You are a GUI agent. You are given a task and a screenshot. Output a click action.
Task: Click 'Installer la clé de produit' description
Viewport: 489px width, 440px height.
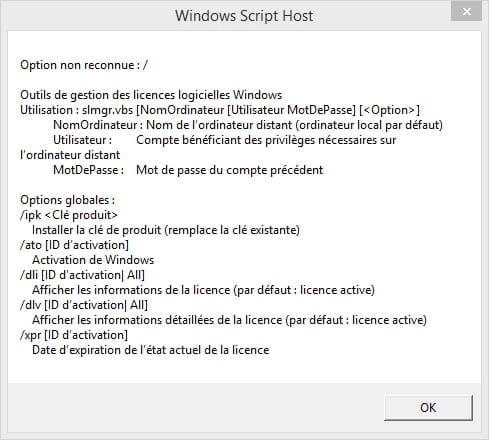166,230
